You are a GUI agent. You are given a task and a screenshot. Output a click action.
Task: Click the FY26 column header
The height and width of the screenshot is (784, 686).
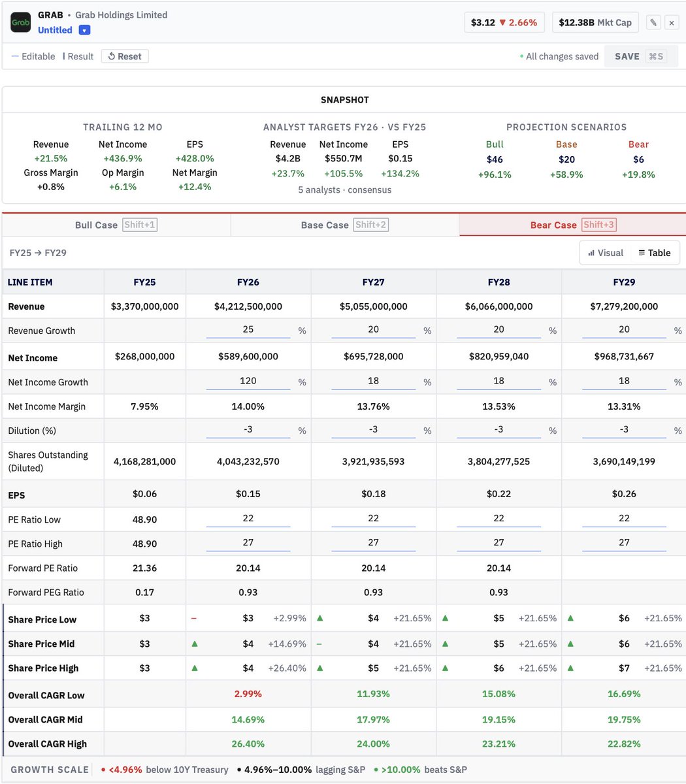(248, 282)
